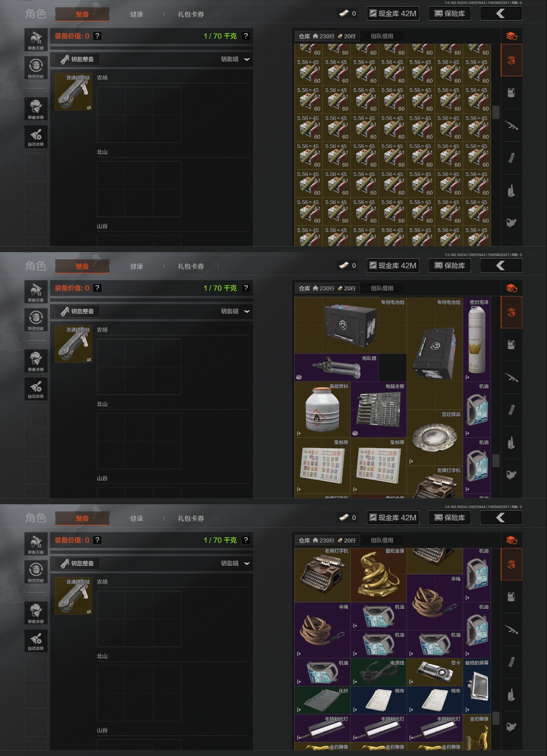Filter warehouse by rifle icon in top screenshot
Image resolution: width=547 pixels, height=756 pixels.
click(x=511, y=126)
